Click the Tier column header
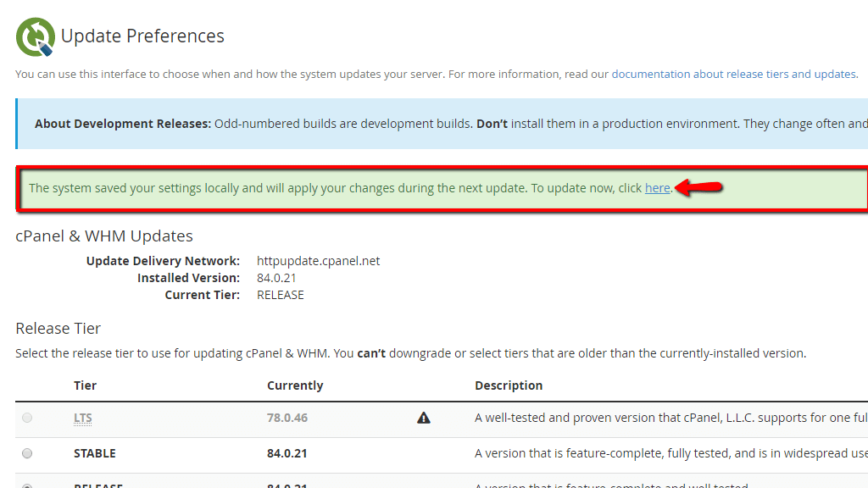Image resolution: width=868 pixels, height=488 pixels. [x=86, y=385]
